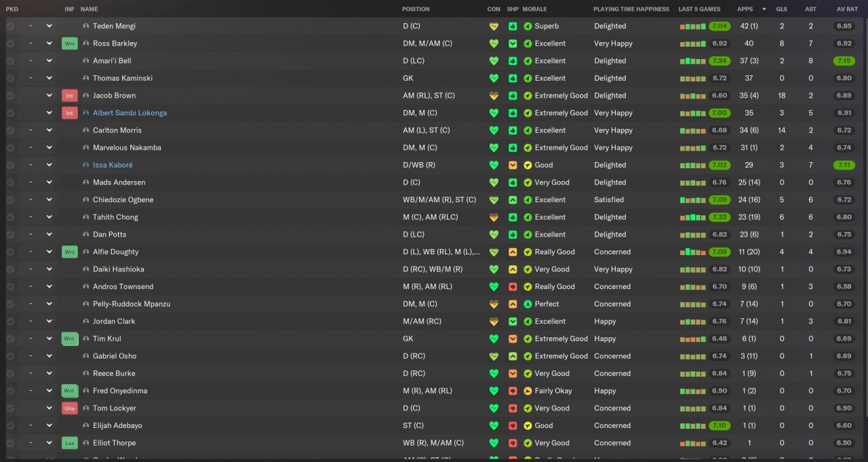Click Jacob Brown's 18 goals value

(782, 96)
